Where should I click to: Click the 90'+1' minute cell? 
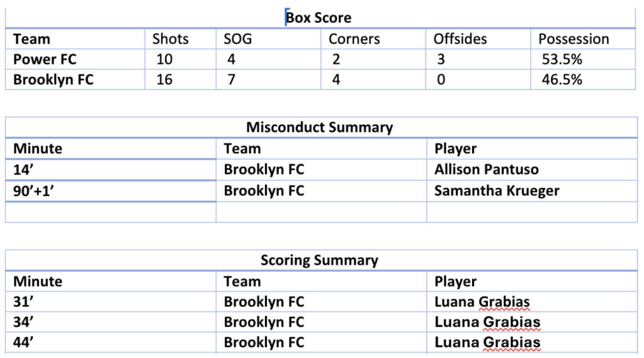coord(111,191)
